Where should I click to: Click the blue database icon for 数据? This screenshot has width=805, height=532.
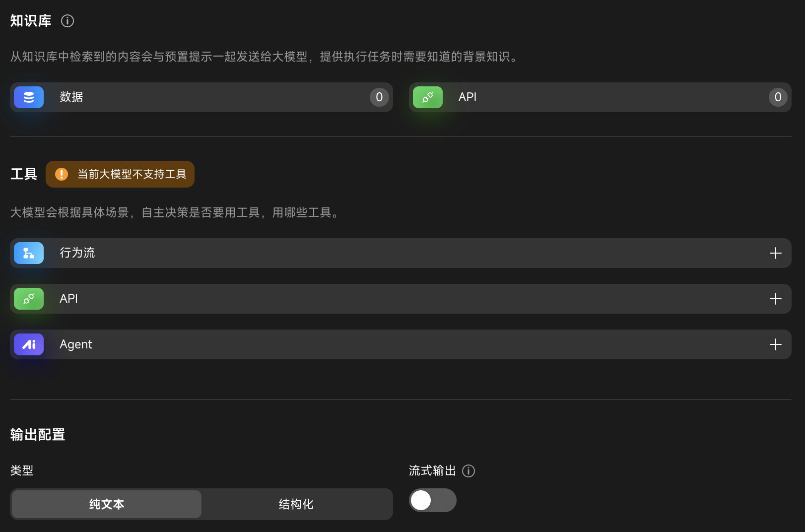pyautogui.click(x=29, y=97)
